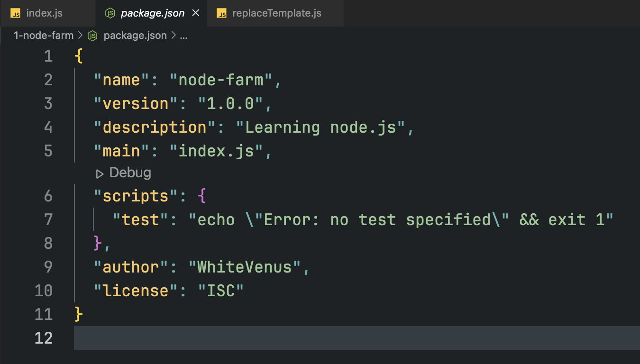Expand the breadcrumb ellipsis symbol list

tap(184, 36)
